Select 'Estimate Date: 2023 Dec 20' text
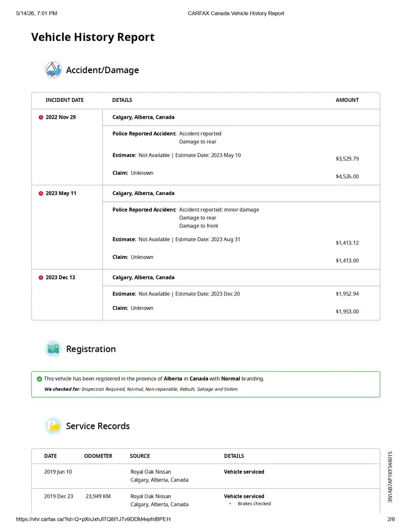Viewport: 411px width, 532px height. click(207, 294)
